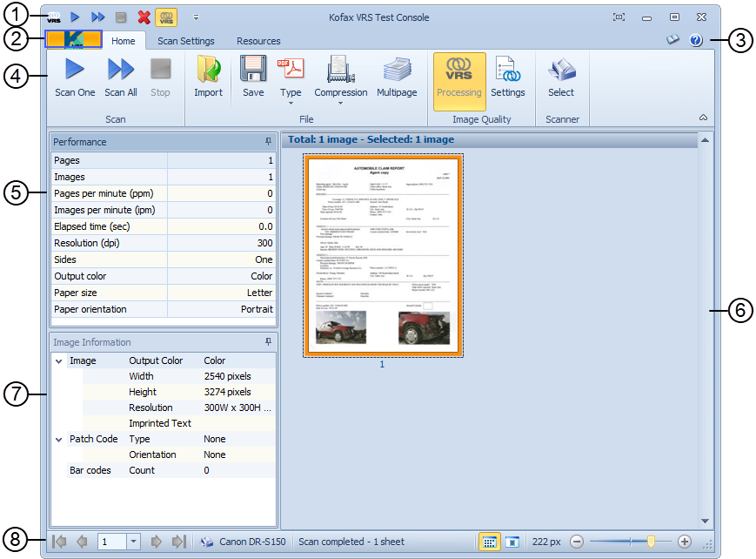The width and height of the screenshot is (756, 559).
Task: Click the thumbnail zoom slider handle
Action: coord(651,542)
